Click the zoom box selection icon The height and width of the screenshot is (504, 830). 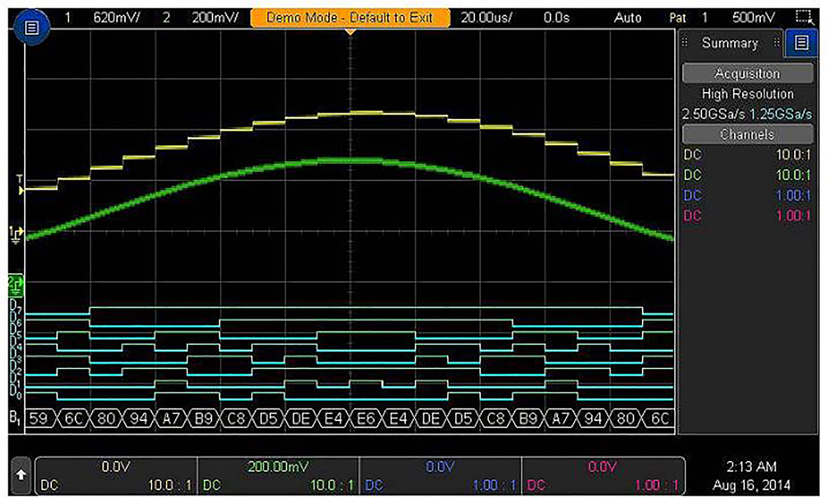click(802, 17)
